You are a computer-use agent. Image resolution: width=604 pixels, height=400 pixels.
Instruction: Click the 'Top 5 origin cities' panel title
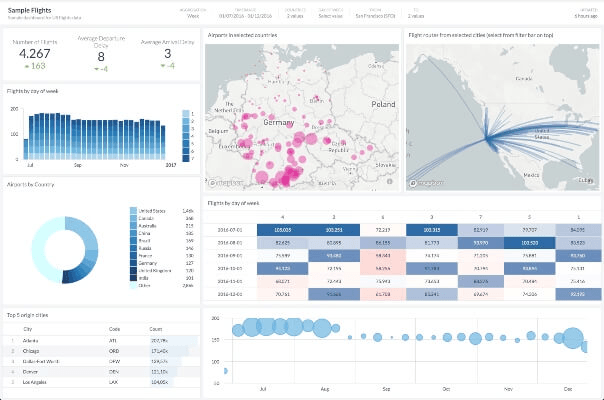(27, 315)
